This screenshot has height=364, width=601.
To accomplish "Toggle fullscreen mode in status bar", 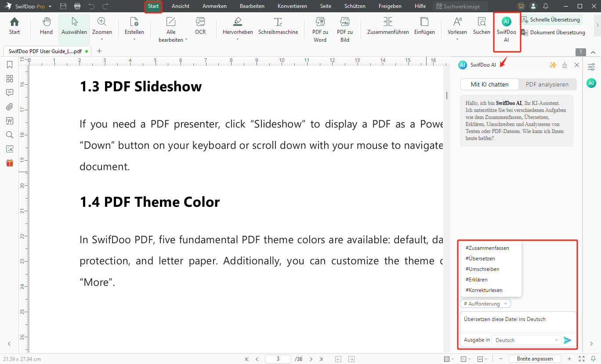I will [582, 359].
